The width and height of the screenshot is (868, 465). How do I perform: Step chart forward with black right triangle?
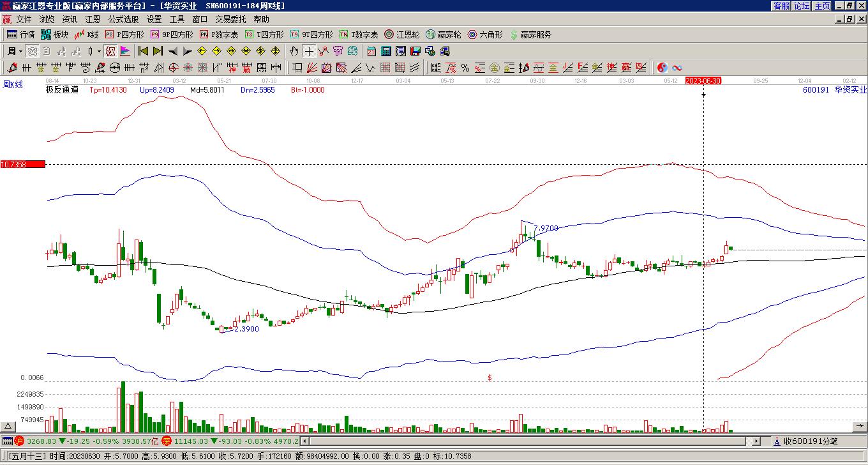[187, 51]
